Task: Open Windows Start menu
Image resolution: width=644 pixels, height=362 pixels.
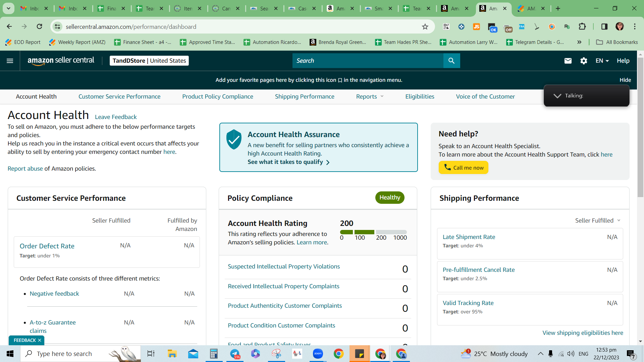Action: pyautogui.click(x=10, y=354)
